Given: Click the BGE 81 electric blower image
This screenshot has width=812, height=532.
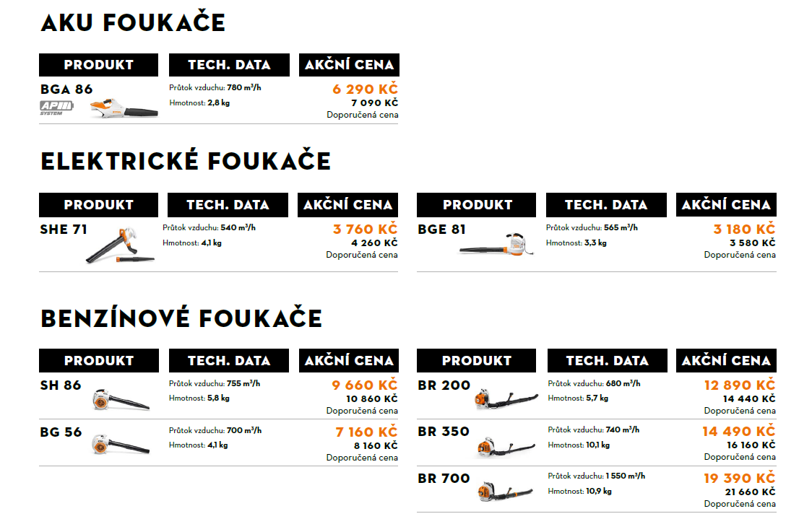Looking at the screenshot, I should tap(496, 245).
